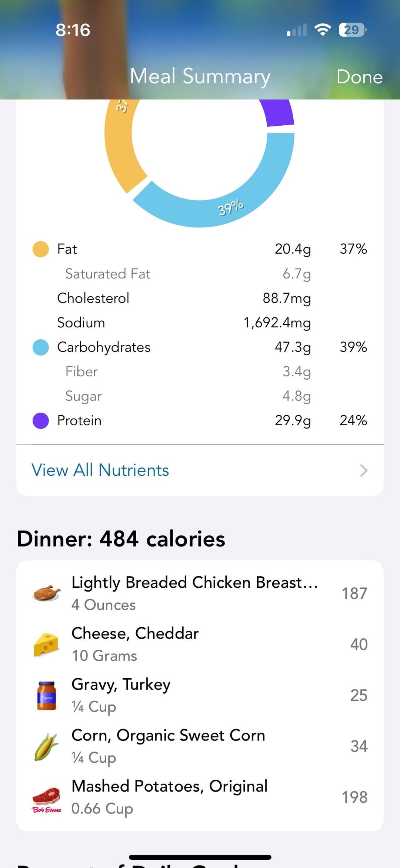
Task: Tap the turkey gravy sauce jar icon
Action: click(x=46, y=695)
